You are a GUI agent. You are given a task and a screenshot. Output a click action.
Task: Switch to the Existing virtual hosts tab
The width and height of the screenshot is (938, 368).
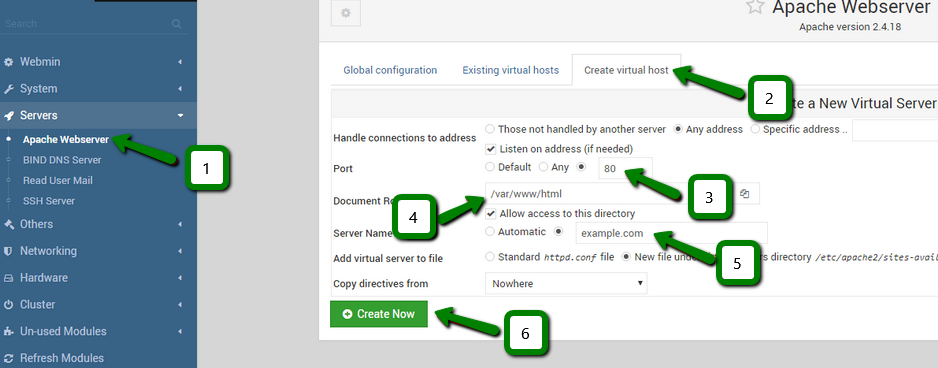(x=510, y=71)
